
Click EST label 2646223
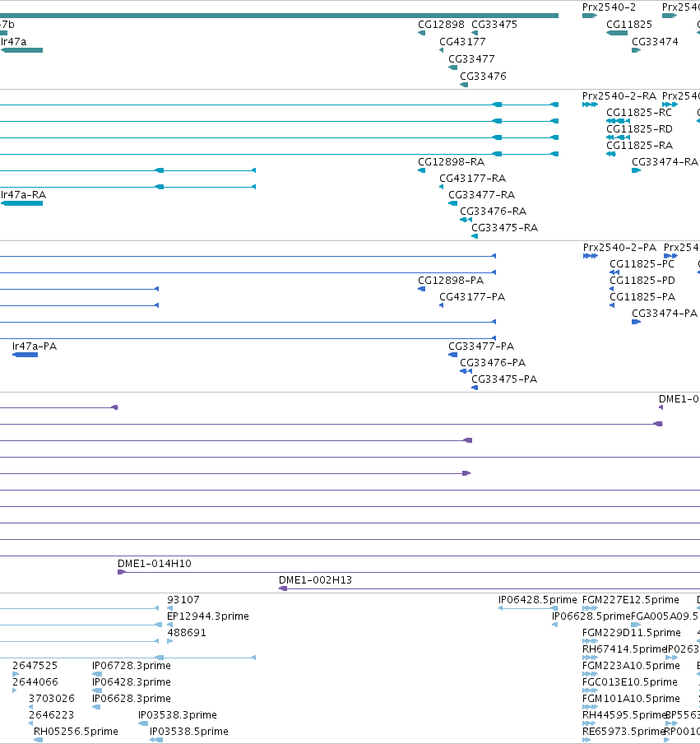(51, 715)
